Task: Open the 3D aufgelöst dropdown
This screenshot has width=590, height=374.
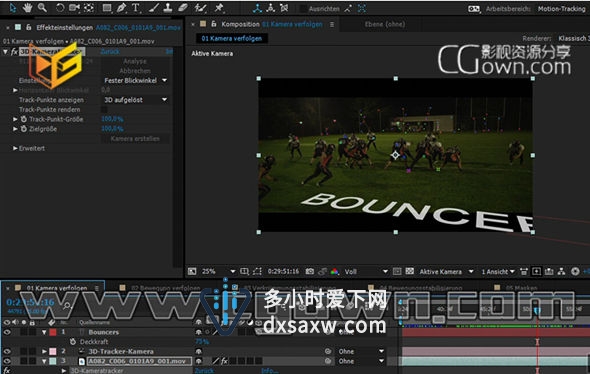Action: [x=135, y=100]
